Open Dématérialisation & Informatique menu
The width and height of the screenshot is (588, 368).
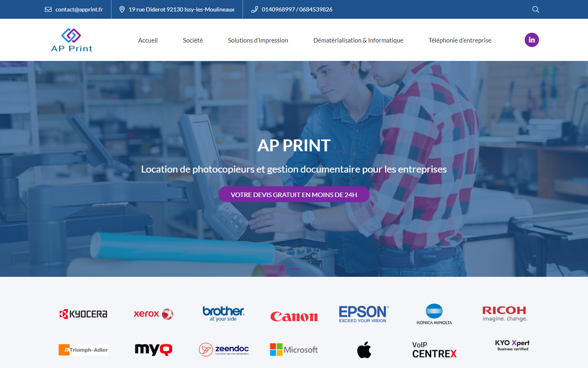coord(359,40)
